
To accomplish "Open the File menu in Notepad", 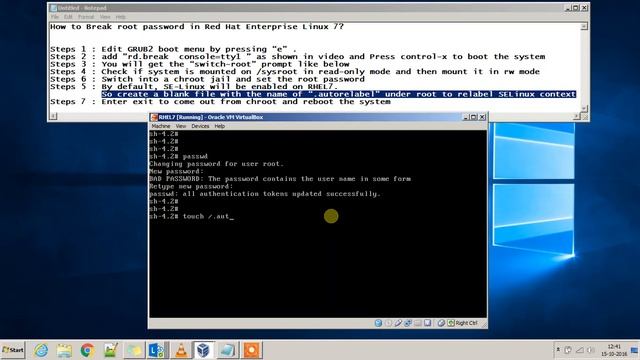I will [55, 17].
